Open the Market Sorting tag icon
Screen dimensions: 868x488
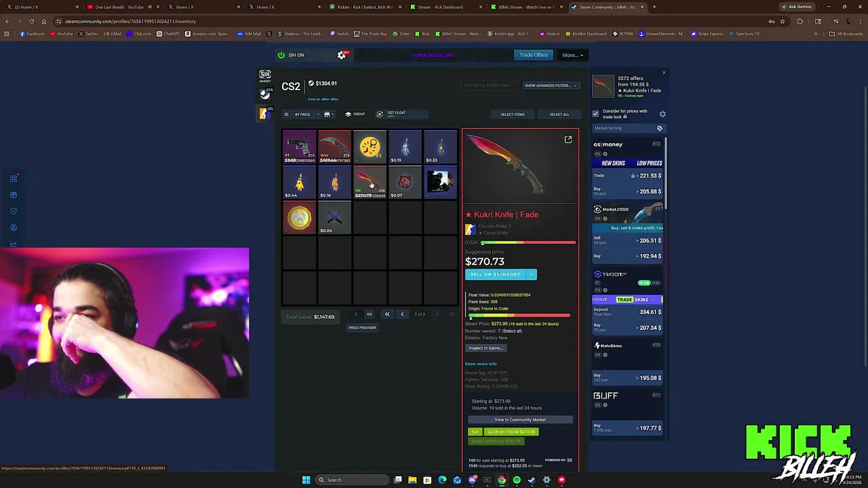[660, 128]
